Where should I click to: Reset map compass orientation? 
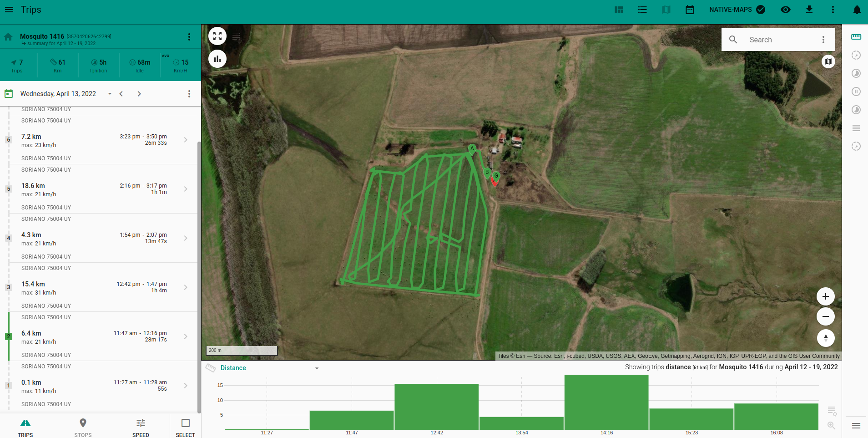pyautogui.click(x=825, y=338)
